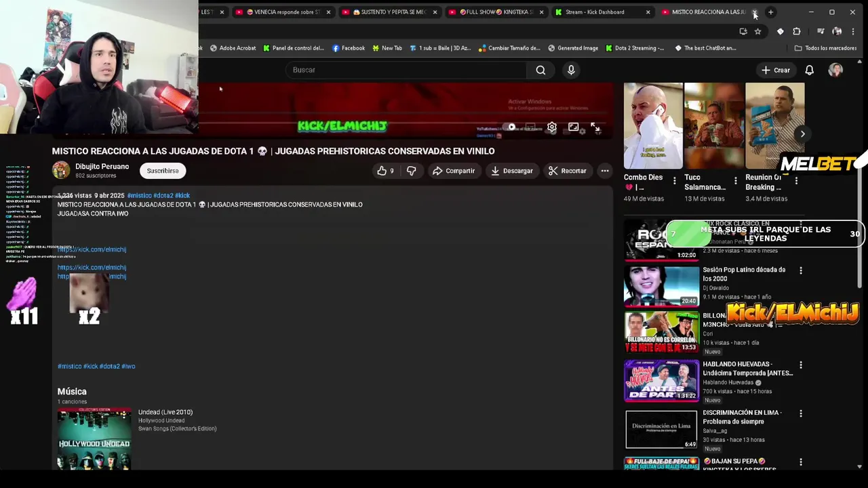Click the Descargar download button
The image size is (868, 488).
[512, 171]
